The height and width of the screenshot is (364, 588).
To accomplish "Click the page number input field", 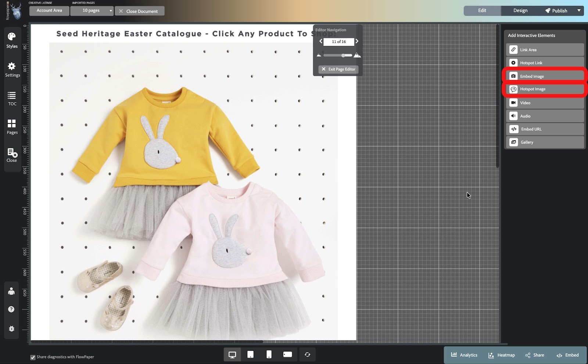I will pyautogui.click(x=338, y=42).
